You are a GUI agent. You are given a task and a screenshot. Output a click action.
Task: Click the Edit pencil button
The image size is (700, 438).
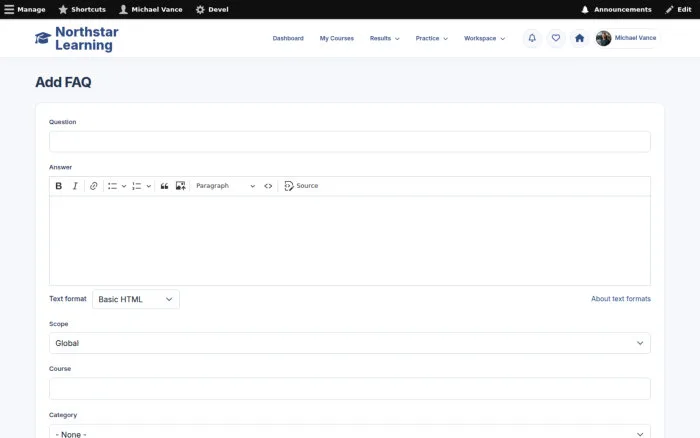(x=678, y=9)
